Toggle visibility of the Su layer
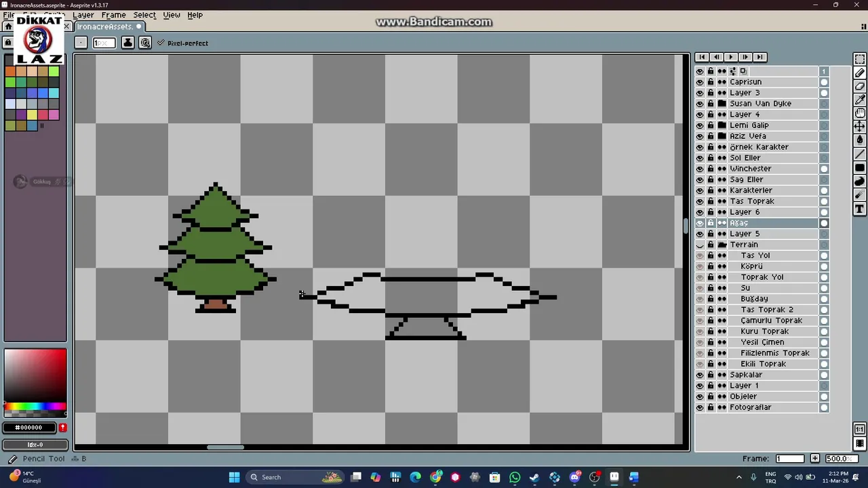This screenshot has width=868, height=488. click(x=700, y=288)
